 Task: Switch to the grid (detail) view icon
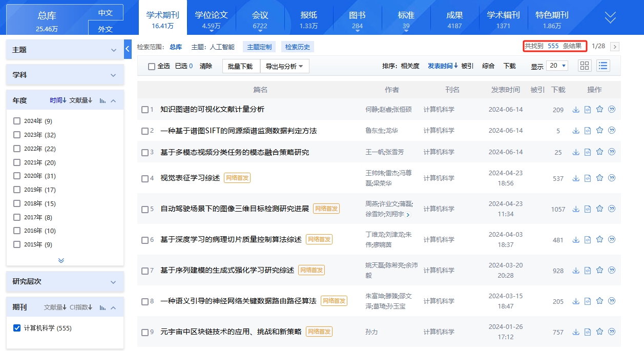[585, 66]
